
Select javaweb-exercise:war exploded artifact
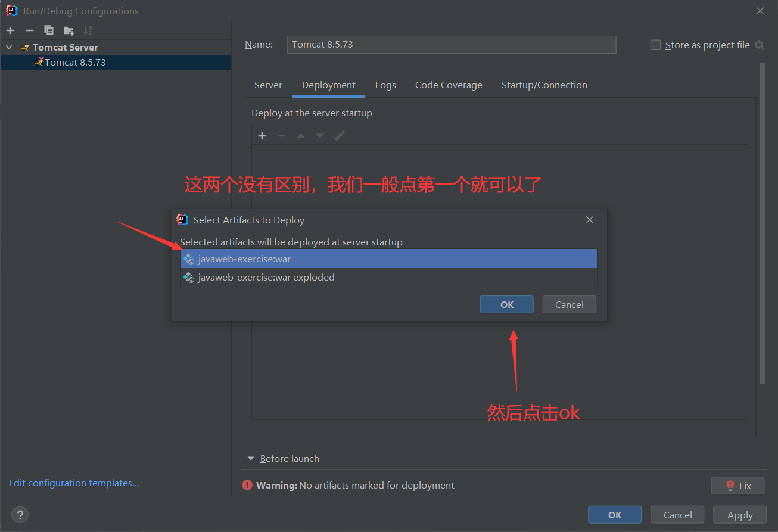coord(389,277)
